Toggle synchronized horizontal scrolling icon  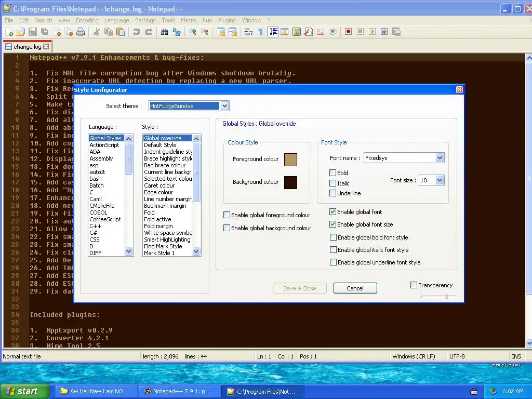pos(233,32)
